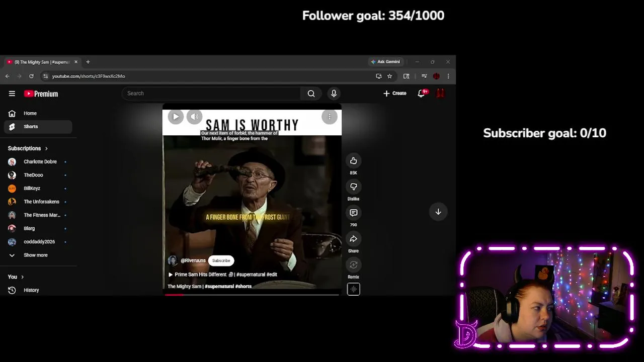The height and width of the screenshot is (362, 644).
Task: Open @Rivenuuns channel name
Action: (x=193, y=260)
